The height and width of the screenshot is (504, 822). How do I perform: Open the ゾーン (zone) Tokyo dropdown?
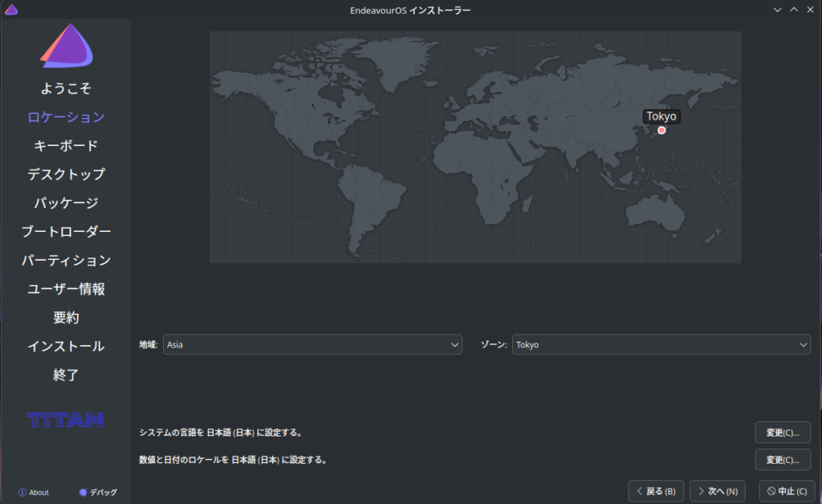point(661,344)
